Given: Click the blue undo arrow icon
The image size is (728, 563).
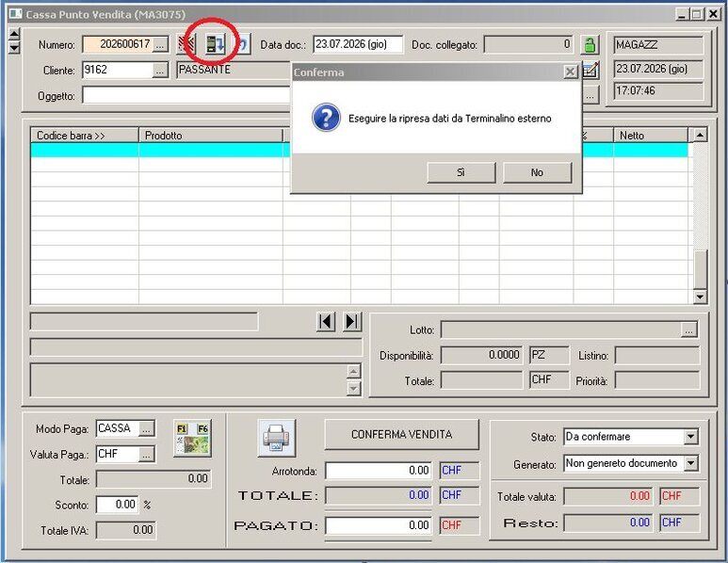Looking at the screenshot, I should coord(244,44).
